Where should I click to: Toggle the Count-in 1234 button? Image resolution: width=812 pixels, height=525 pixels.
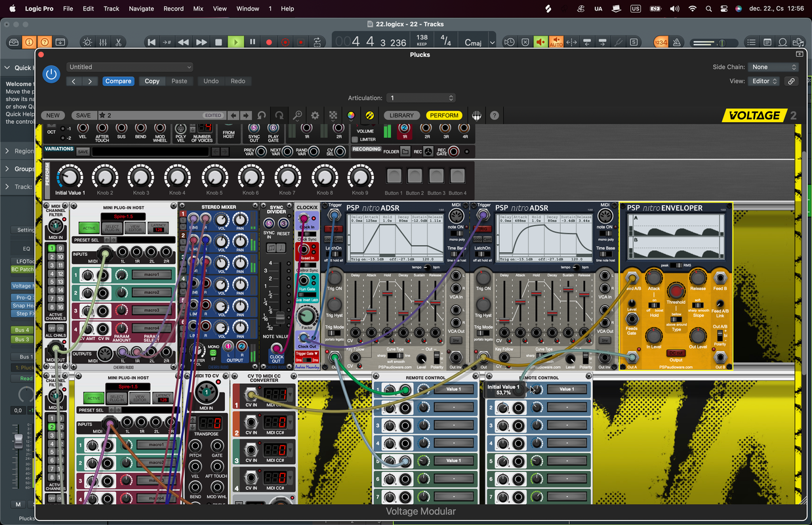tap(660, 42)
